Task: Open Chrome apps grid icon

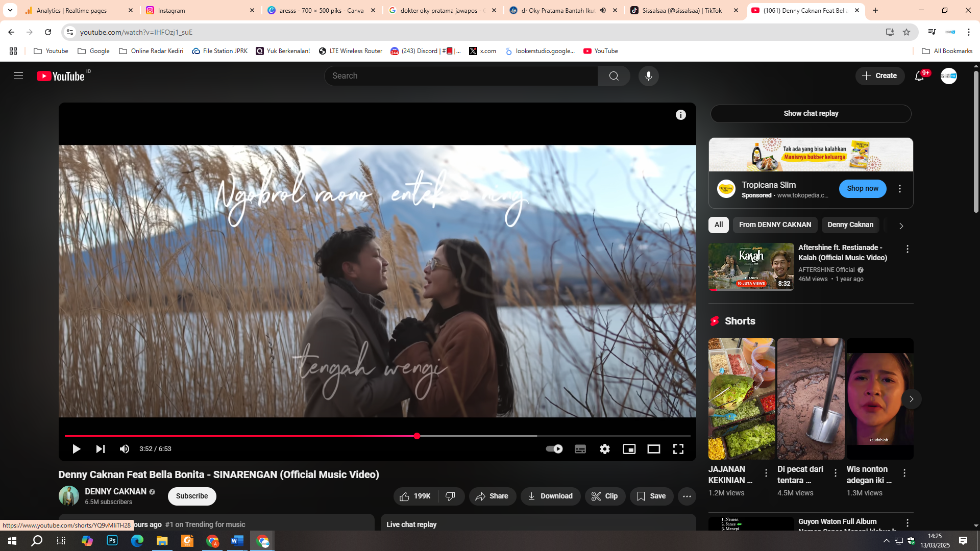Action: [x=13, y=51]
